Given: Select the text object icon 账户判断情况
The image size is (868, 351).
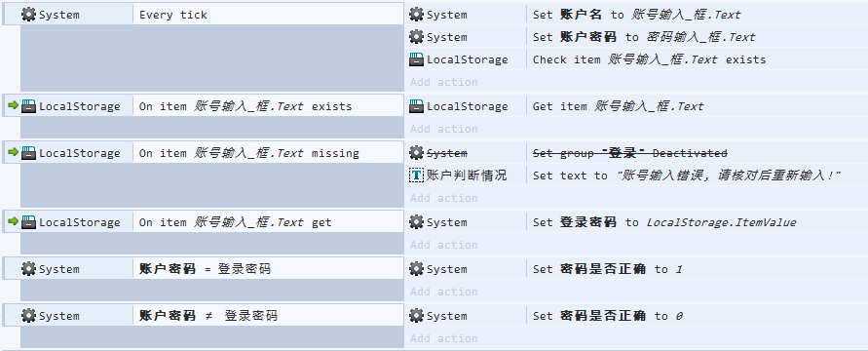Looking at the screenshot, I should [x=416, y=175].
